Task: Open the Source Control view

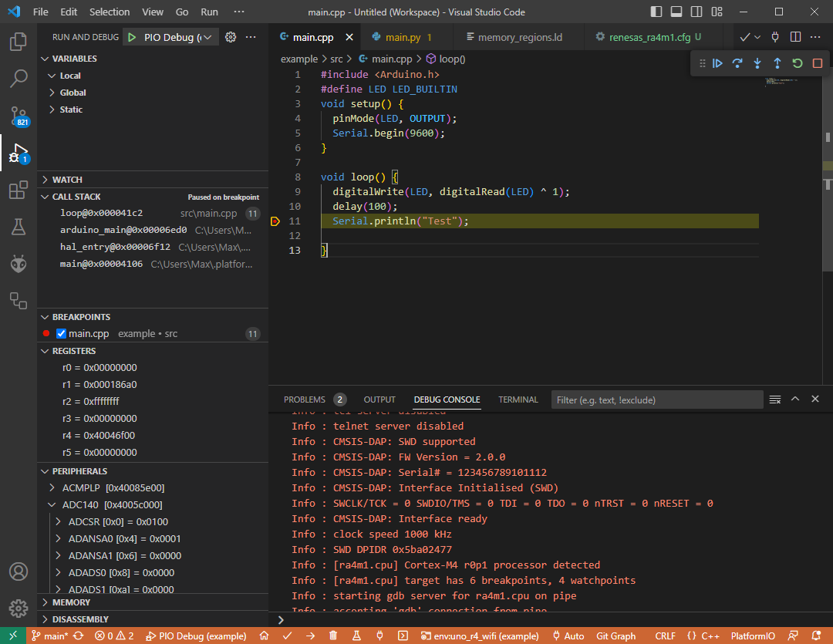Action: pos(19,116)
